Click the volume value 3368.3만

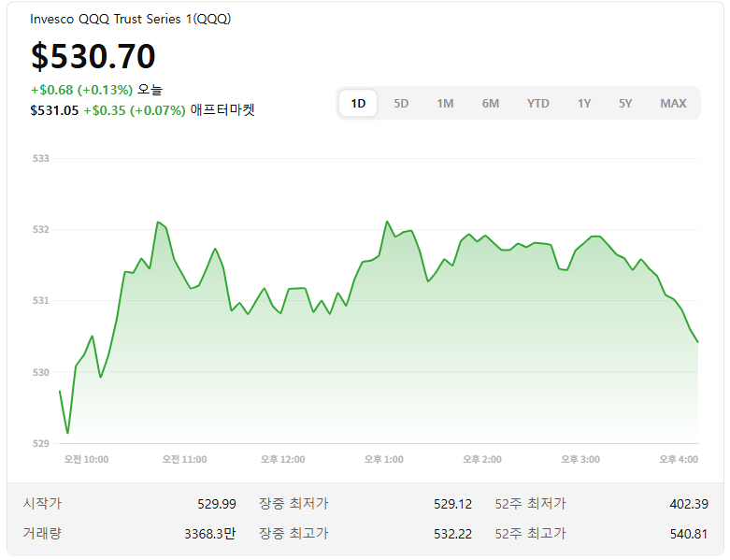(x=210, y=534)
